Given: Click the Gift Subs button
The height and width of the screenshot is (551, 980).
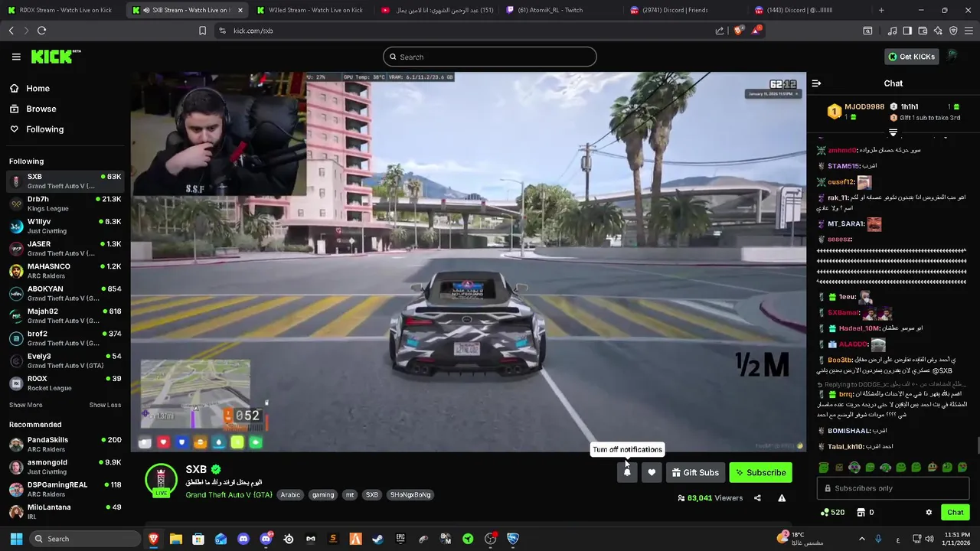Looking at the screenshot, I should coord(695,472).
